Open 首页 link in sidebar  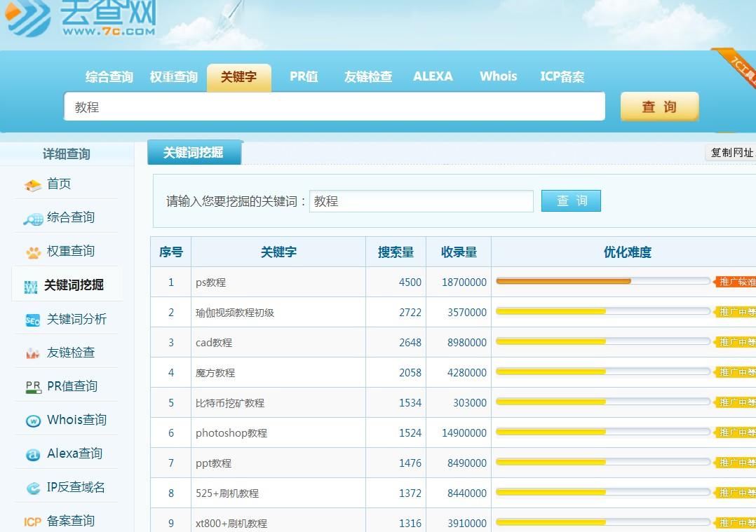coord(59,184)
